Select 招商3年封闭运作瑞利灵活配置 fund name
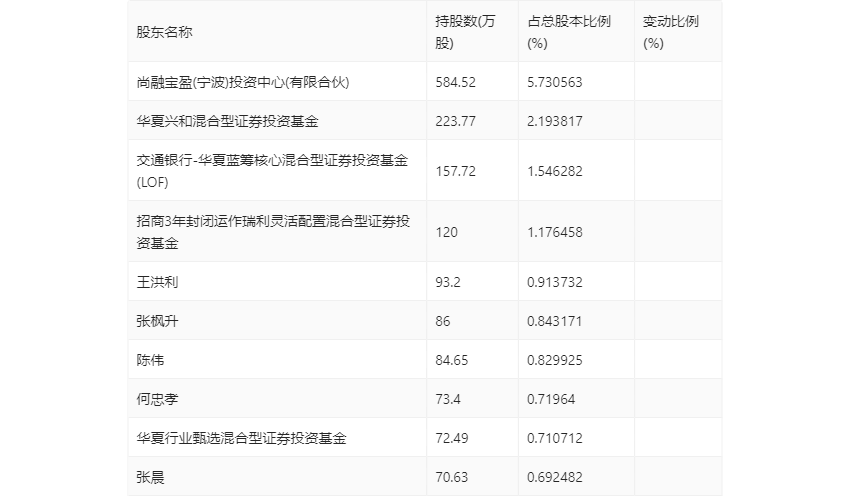 pos(273,232)
